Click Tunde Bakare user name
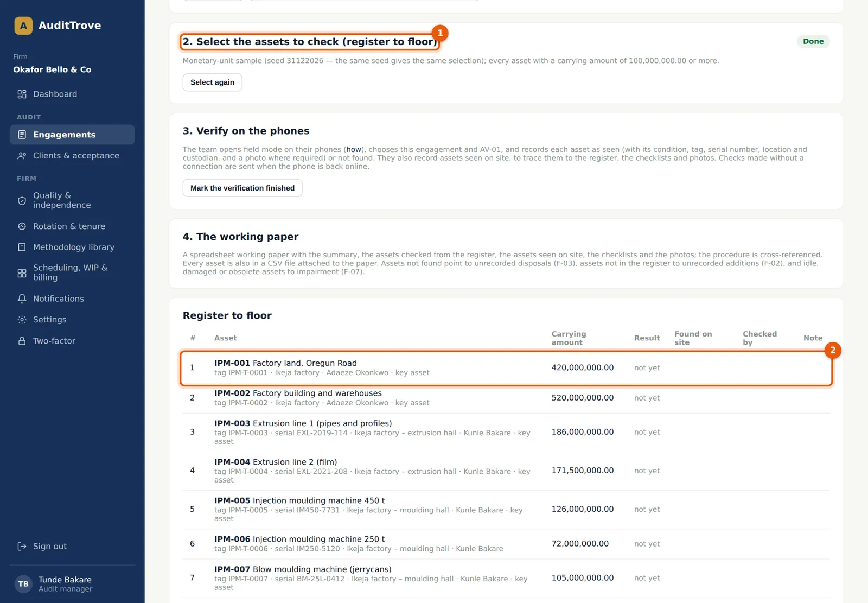The width and height of the screenshot is (868, 603). click(x=65, y=580)
